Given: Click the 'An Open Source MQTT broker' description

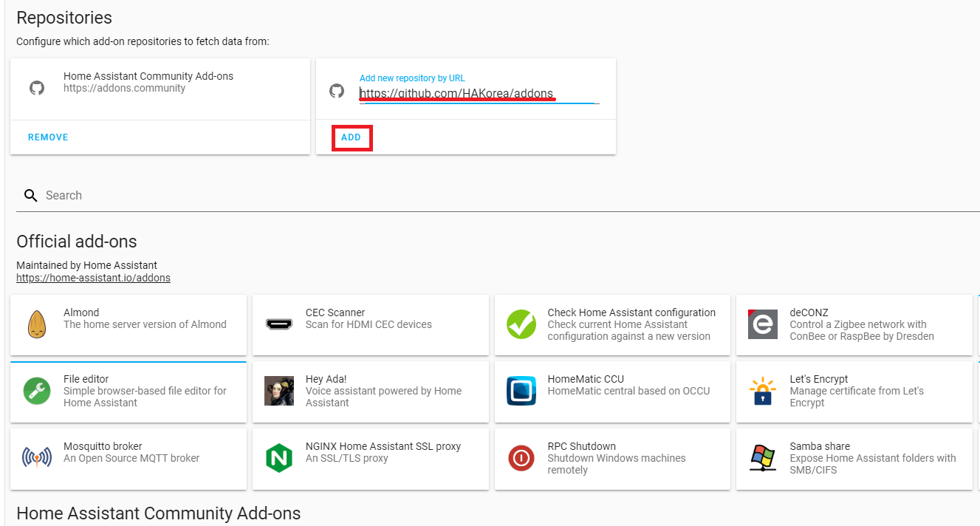Looking at the screenshot, I should tap(131, 458).
